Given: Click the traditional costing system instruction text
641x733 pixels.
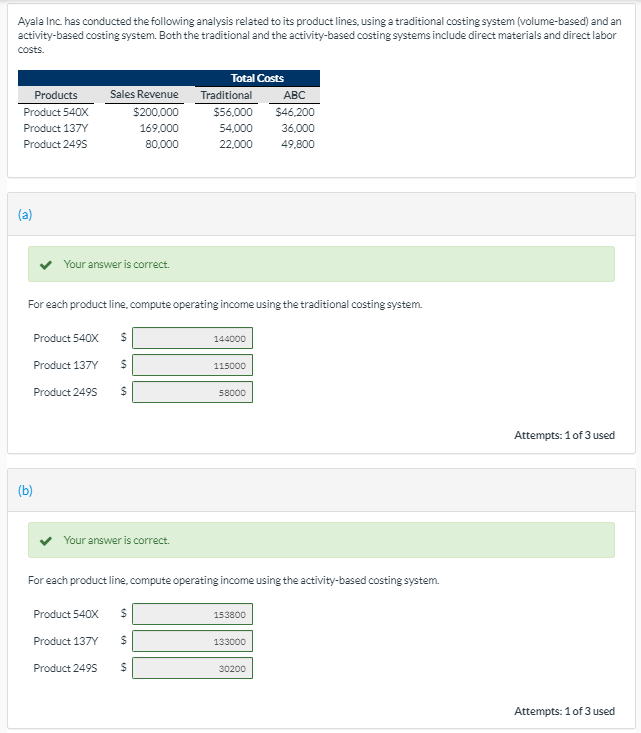Looking at the screenshot, I should 225,304.
